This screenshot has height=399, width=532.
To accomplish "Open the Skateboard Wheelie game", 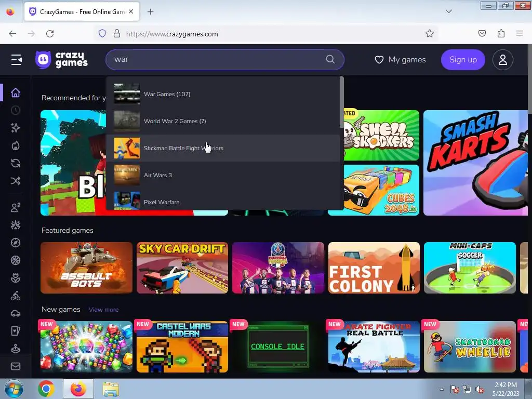I will click(x=470, y=347).
